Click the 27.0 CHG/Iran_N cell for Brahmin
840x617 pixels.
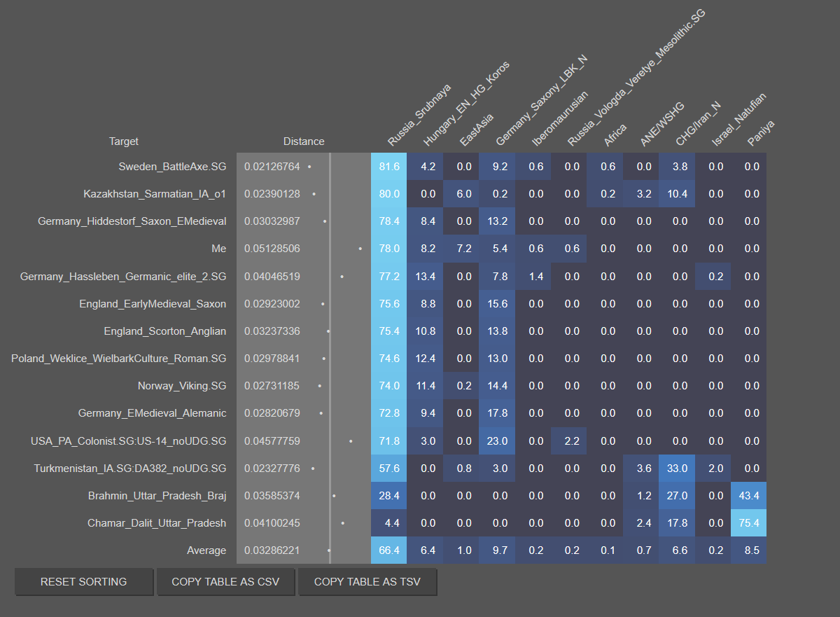[x=677, y=496]
